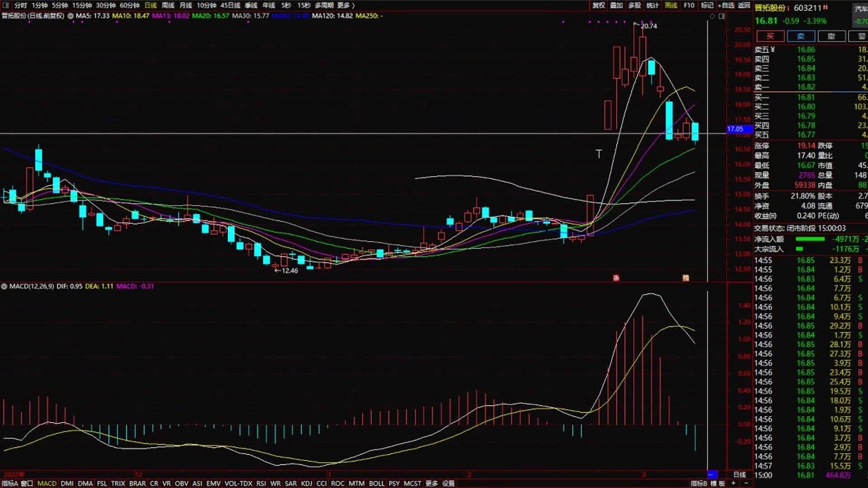
Task: Select the DMA indicator tab
Action: click(85, 483)
